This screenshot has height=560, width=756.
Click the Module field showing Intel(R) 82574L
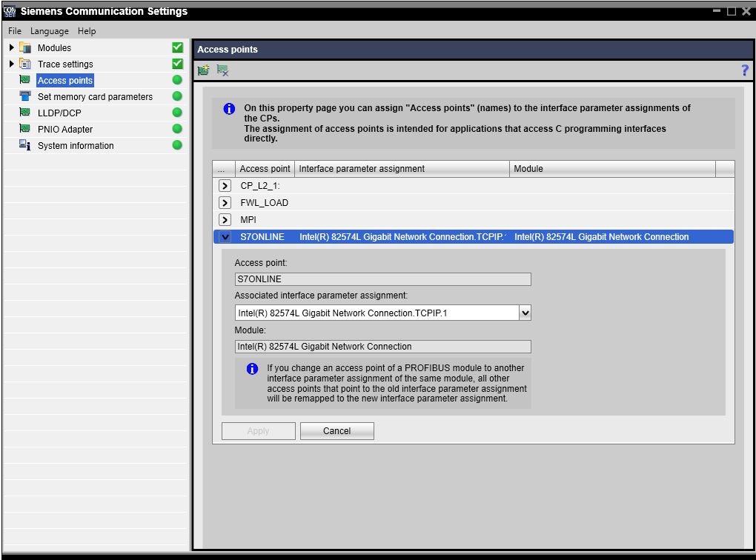(383, 347)
